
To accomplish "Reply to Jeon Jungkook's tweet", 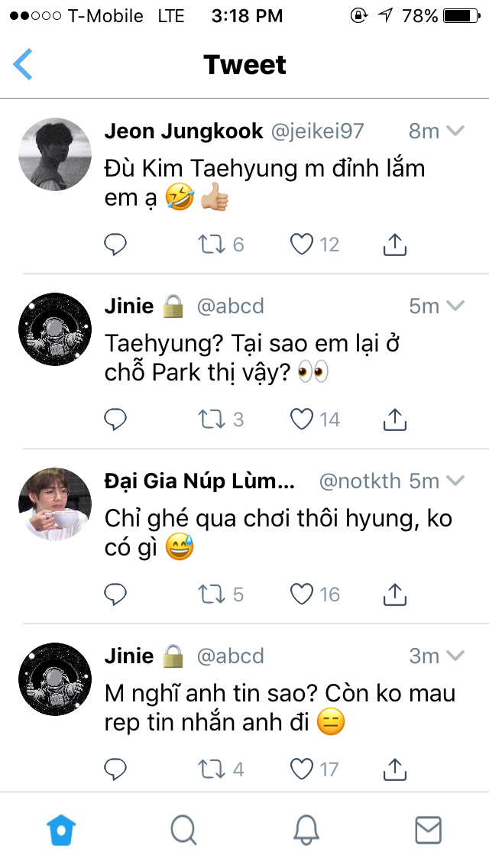I will 115,245.
